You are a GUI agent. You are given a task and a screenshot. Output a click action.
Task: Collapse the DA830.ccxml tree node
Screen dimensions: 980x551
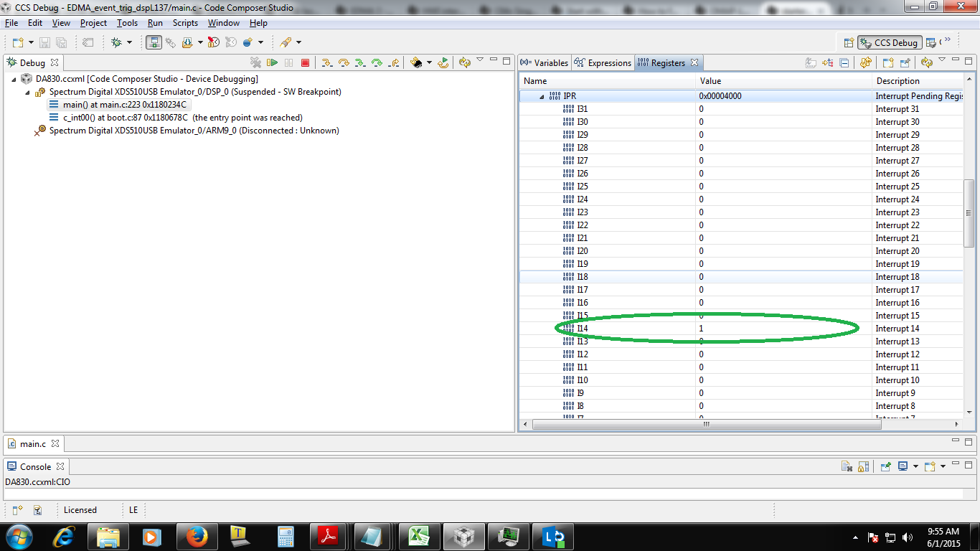[14, 79]
